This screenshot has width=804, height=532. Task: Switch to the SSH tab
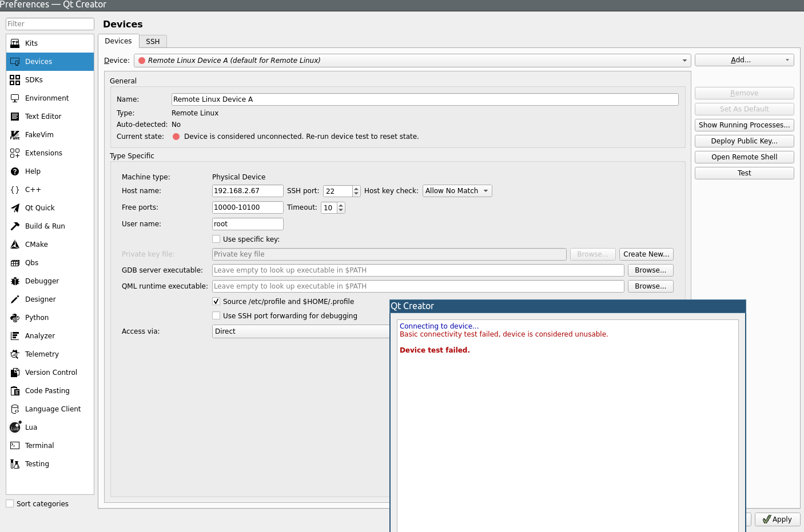point(153,42)
